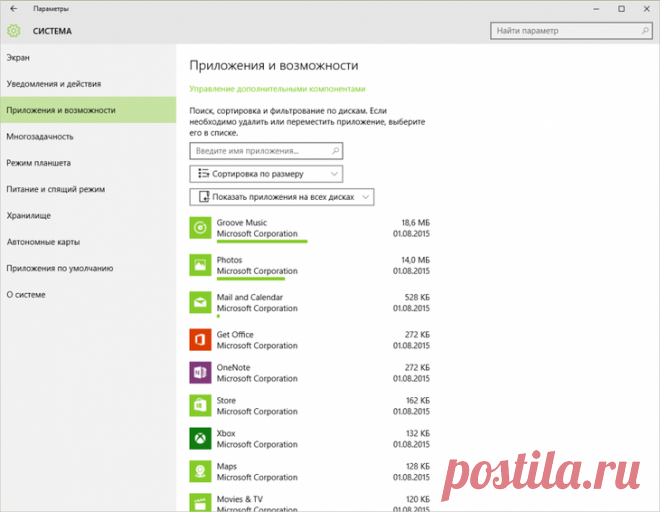Open the Многозадачность section
Viewport: 660px width, 512px height.
coord(40,136)
